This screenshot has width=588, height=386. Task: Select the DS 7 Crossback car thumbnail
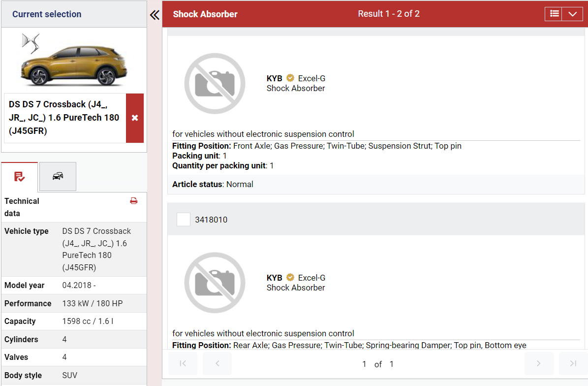tap(74, 65)
